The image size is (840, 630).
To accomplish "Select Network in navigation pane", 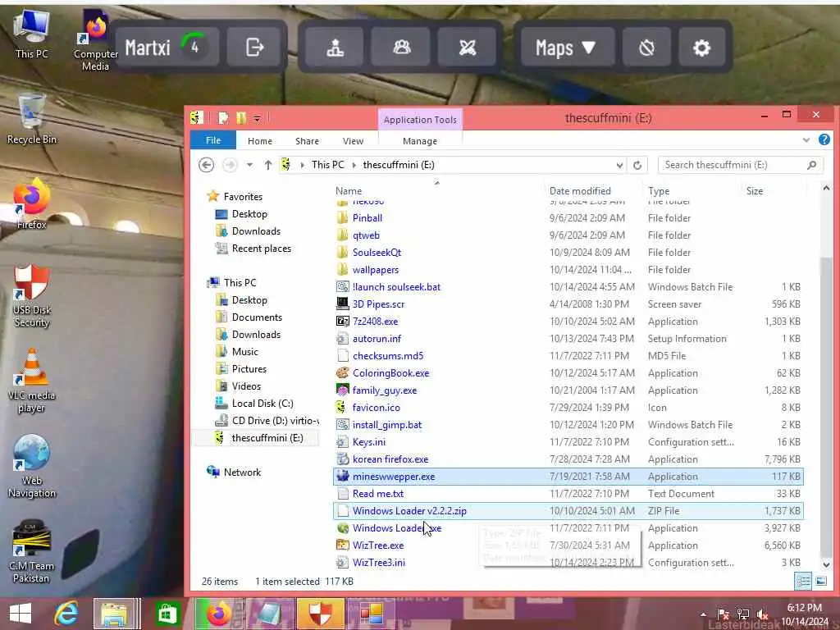I will [x=242, y=472].
